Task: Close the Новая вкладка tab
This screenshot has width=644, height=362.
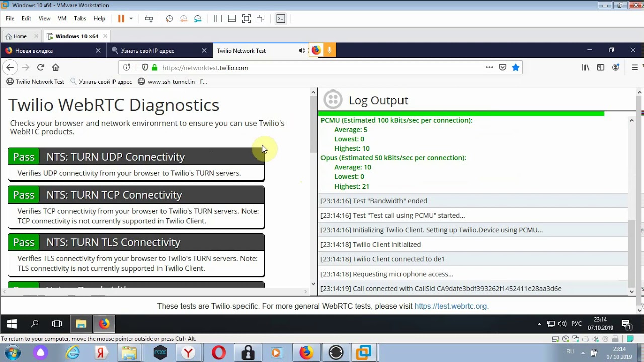Action: coord(98,50)
